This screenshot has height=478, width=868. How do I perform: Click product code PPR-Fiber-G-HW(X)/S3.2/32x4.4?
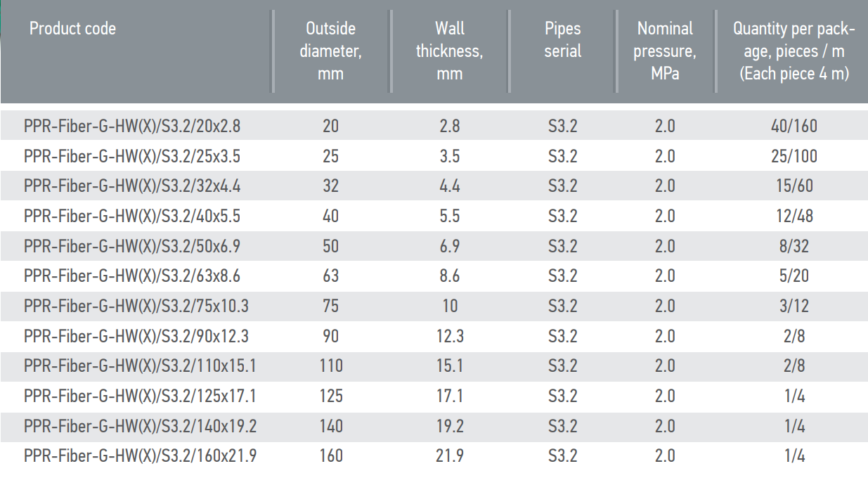point(132,186)
